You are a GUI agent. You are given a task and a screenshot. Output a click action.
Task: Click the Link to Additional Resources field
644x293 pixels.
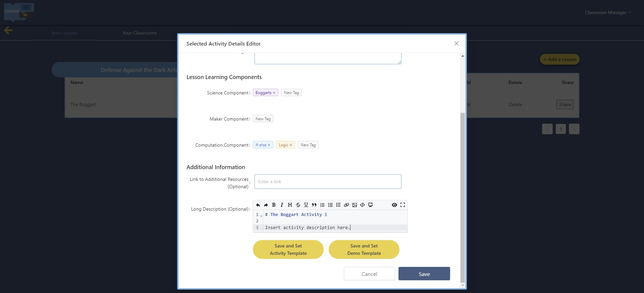tap(328, 181)
